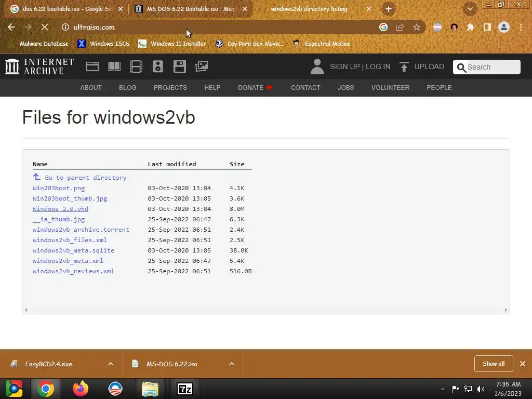Click the taskbar clock showing 7:35 AM

508,389
